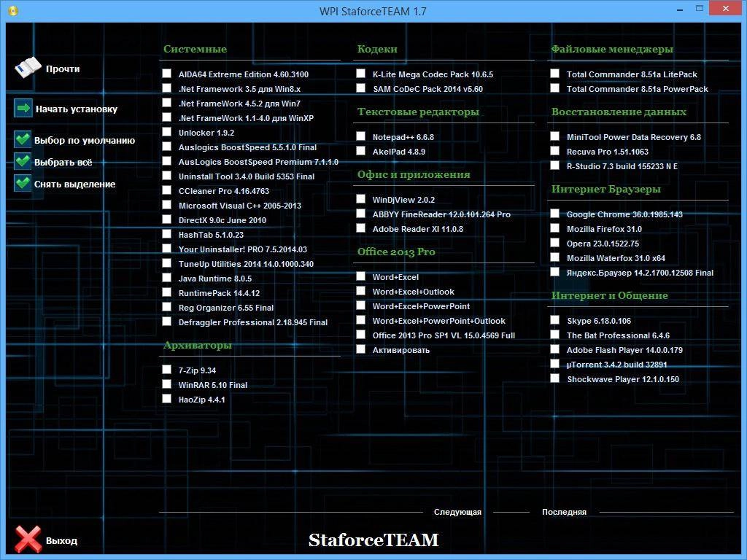Click the red X Выход icon

28,539
